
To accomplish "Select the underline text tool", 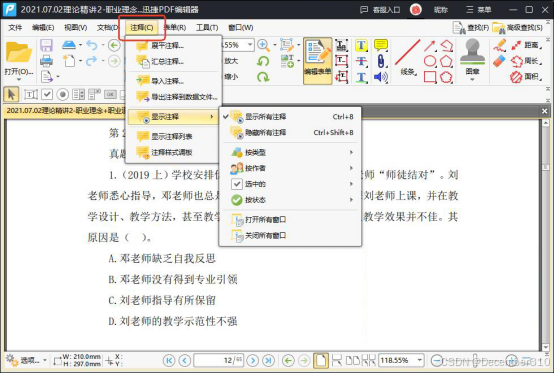I will (361, 77).
